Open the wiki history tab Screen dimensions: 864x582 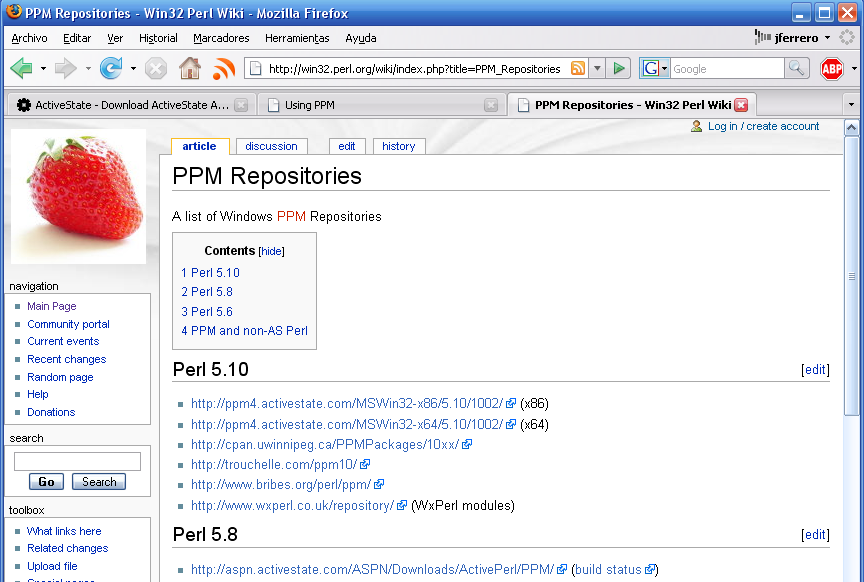pos(398,146)
